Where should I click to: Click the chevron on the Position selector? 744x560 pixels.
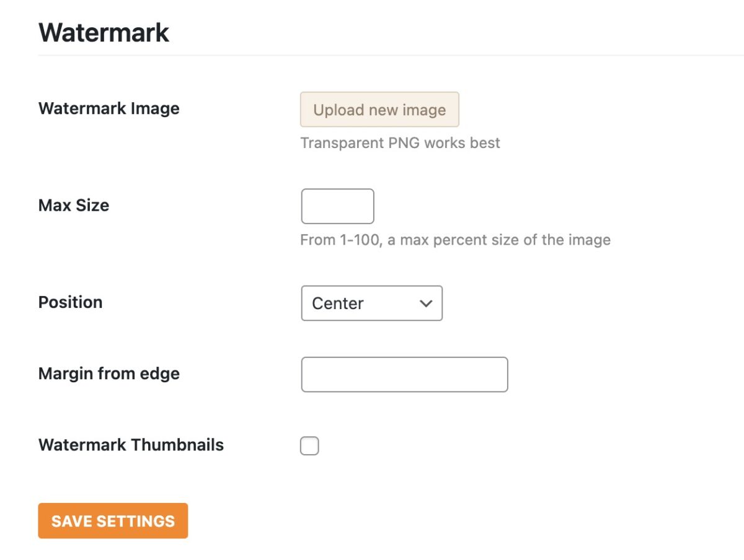[426, 304]
